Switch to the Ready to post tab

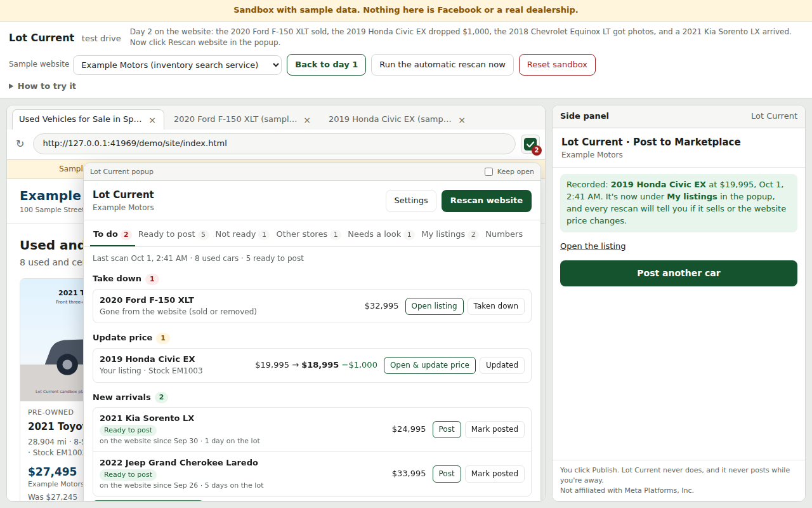[x=173, y=234]
